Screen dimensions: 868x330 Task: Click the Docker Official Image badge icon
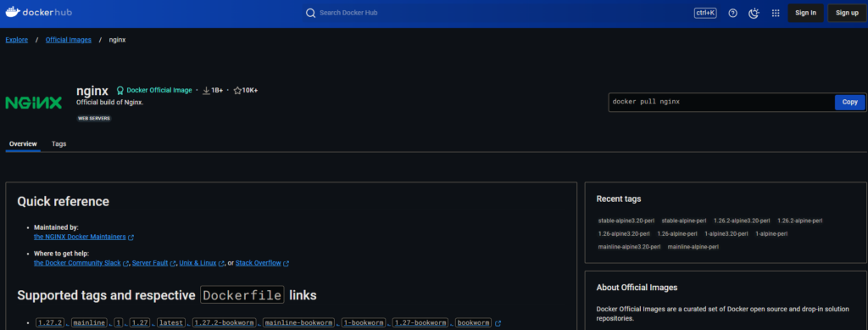[x=120, y=90]
